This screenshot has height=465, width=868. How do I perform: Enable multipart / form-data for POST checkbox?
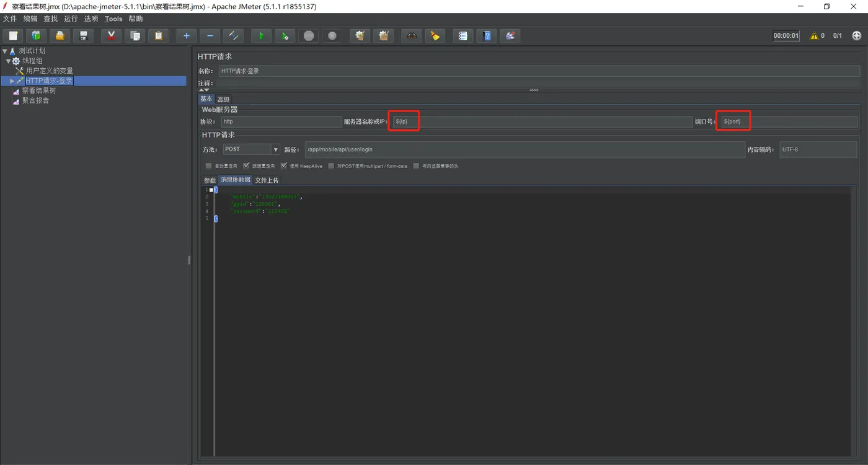(331, 166)
